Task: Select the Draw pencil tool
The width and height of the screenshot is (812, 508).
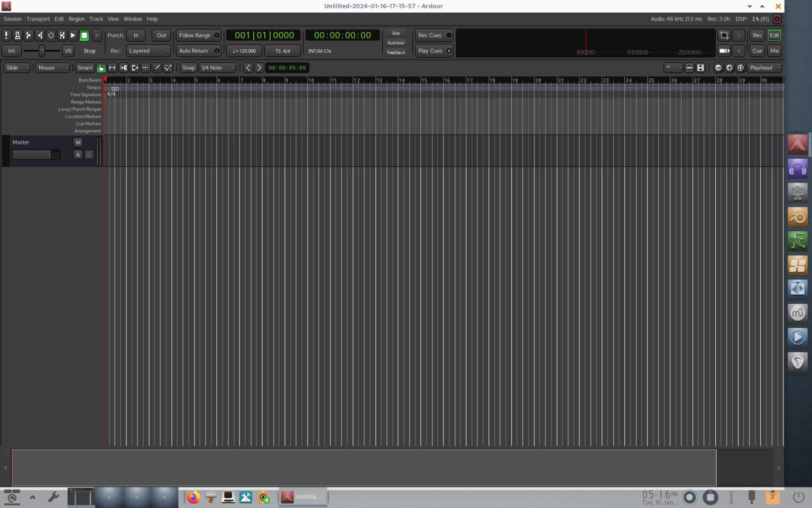Action: (x=157, y=68)
